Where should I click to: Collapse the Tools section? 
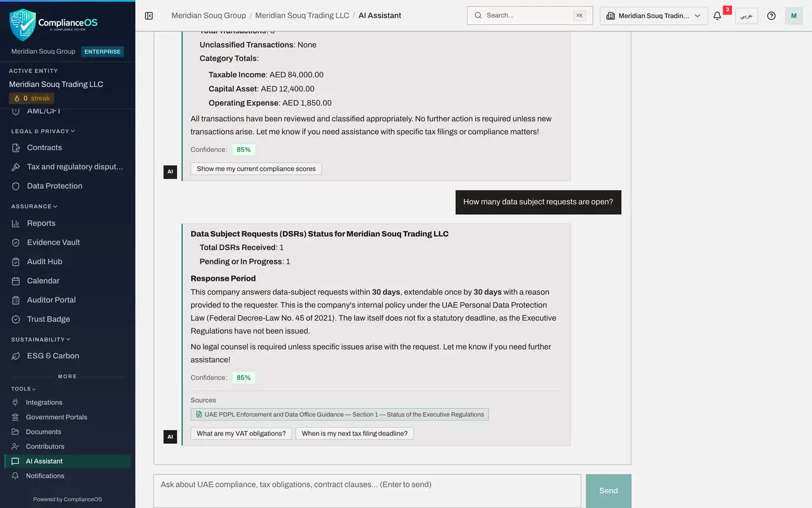click(23, 389)
